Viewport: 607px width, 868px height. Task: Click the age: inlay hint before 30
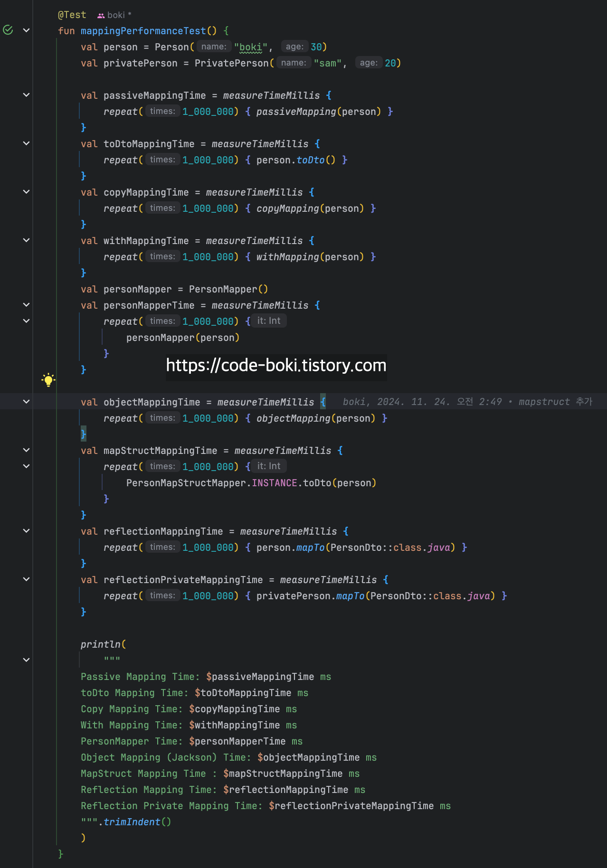pos(294,47)
